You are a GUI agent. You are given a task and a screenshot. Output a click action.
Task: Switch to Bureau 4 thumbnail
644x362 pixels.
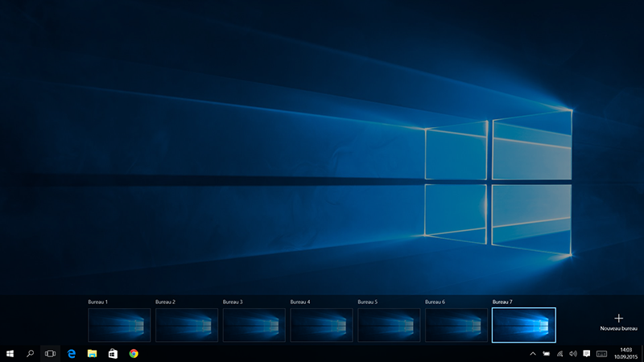tap(321, 325)
